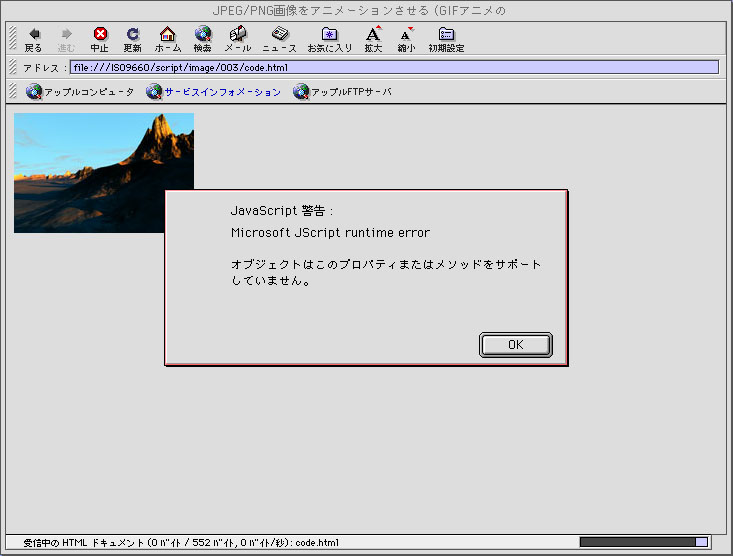Open Search (検索) globe icon
The image size is (733, 556).
pyautogui.click(x=203, y=34)
